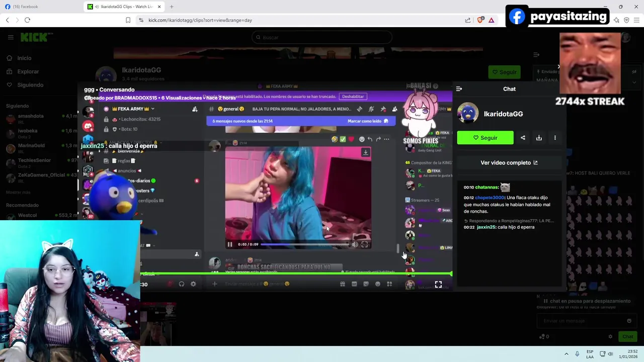Open the TechiesSenior followed channel
Screen dimensions: 644x362
42,163
